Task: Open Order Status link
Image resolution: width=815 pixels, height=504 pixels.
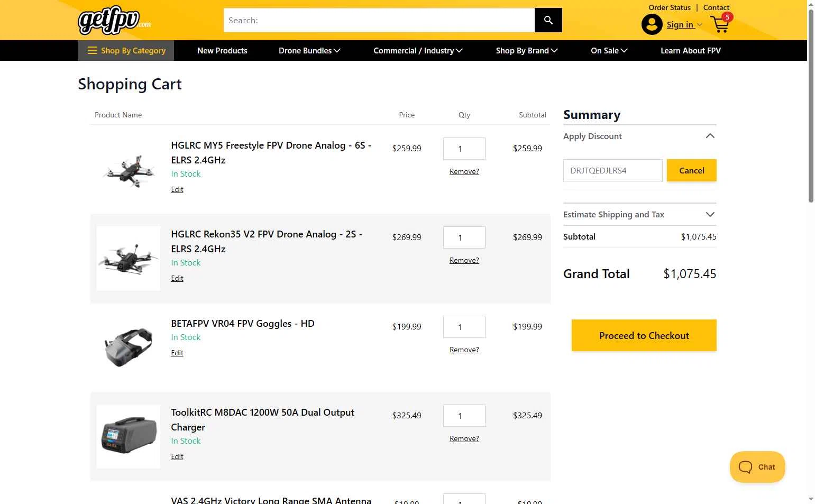Action: tap(670, 7)
